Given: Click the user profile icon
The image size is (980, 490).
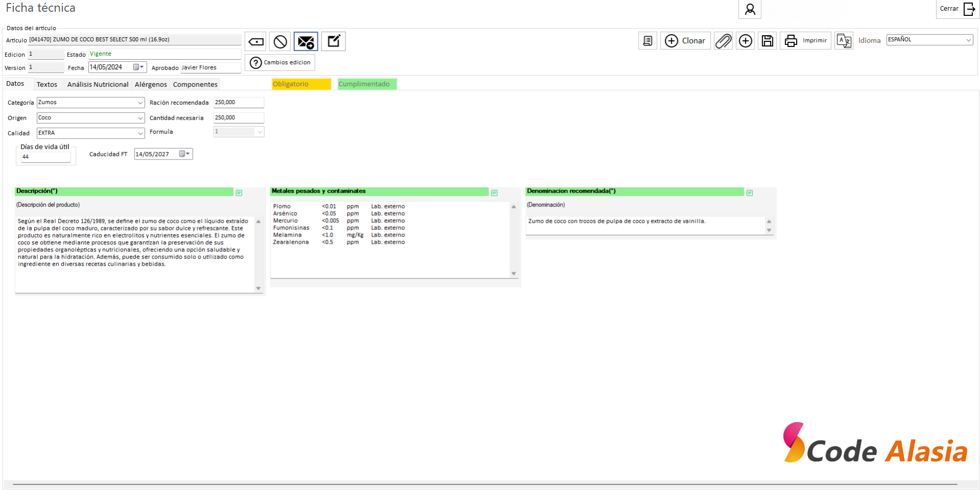Looking at the screenshot, I should (750, 9).
